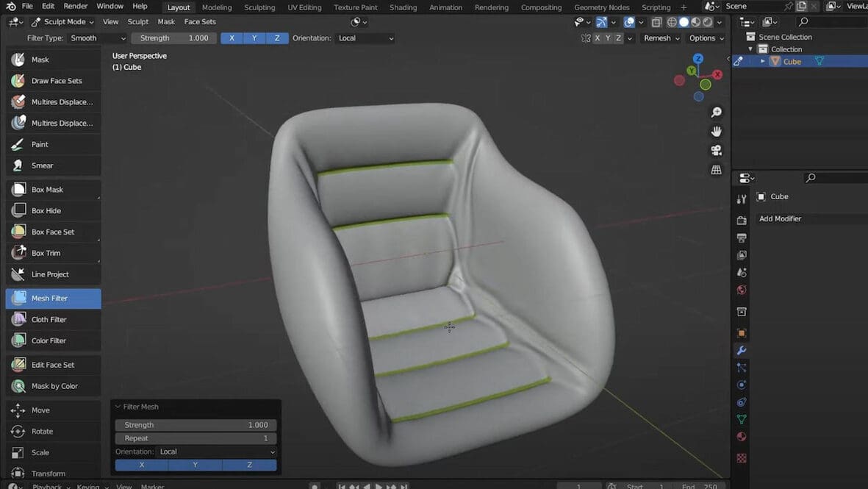The image size is (868, 489).
Task: Select the Move tool
Action: click(x=53, y=410)
